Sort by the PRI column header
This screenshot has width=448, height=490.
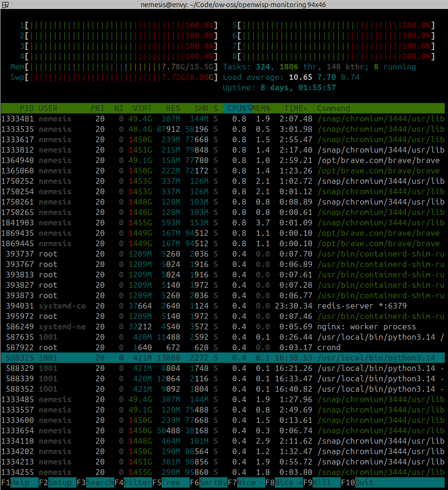97,108
